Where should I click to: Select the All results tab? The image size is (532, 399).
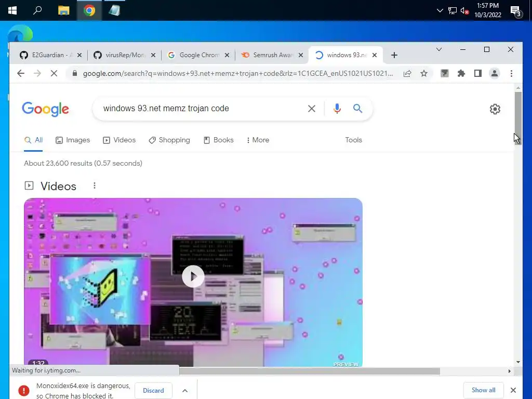(34, 140)
